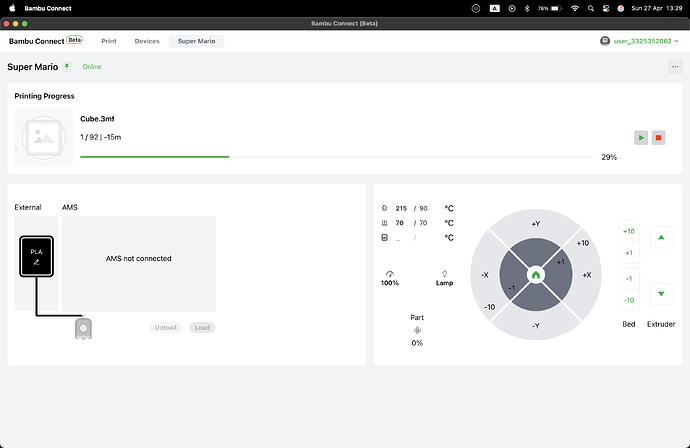Viewport: 690px width, 448px height.
Task: Click the Unload filament button
Action: point(165,327)
